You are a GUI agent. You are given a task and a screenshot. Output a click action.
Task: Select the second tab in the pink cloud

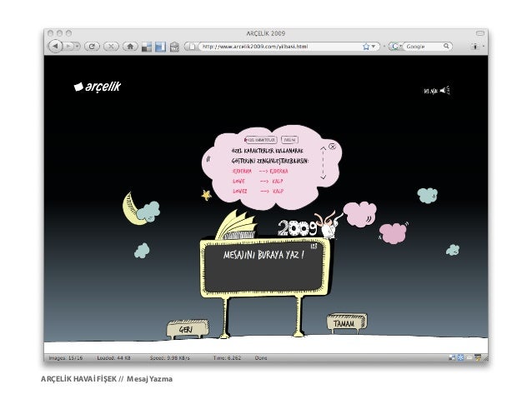tap(289, 140)
